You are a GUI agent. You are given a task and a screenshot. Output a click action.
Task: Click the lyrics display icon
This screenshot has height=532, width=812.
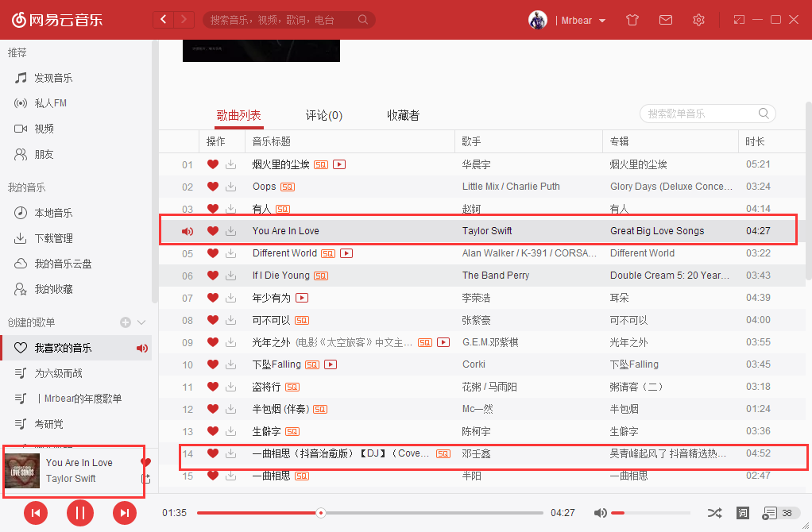(x=742, y=513)
